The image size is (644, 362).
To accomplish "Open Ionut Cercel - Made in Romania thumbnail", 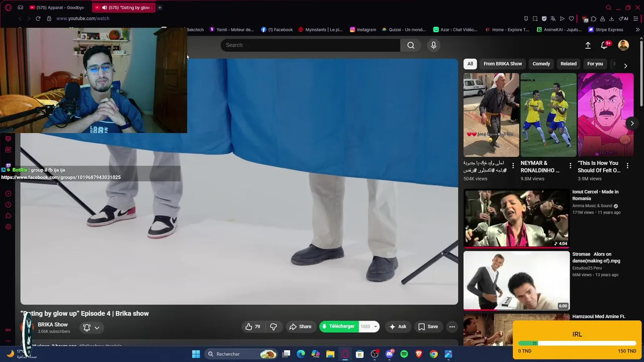I will (516, 218).
